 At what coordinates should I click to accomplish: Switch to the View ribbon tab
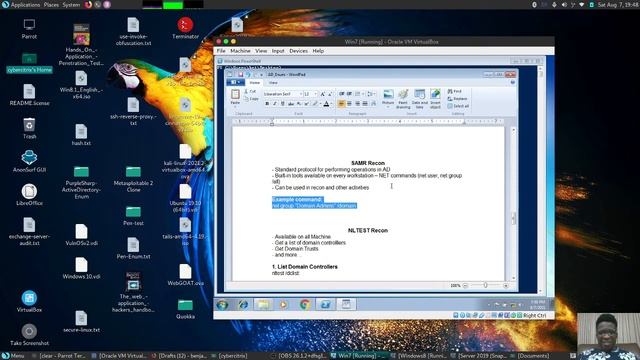[273, 82]
